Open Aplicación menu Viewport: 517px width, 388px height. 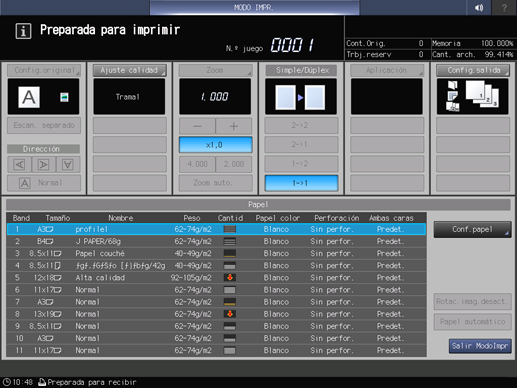pyautogui.click(x=387, y=70)
